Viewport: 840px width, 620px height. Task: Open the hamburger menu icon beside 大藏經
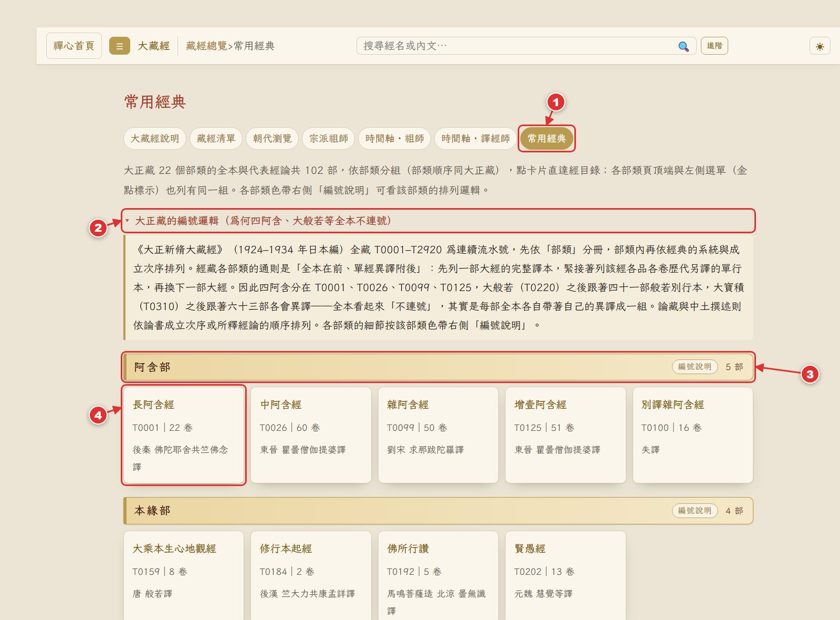[x=120, y=46]
